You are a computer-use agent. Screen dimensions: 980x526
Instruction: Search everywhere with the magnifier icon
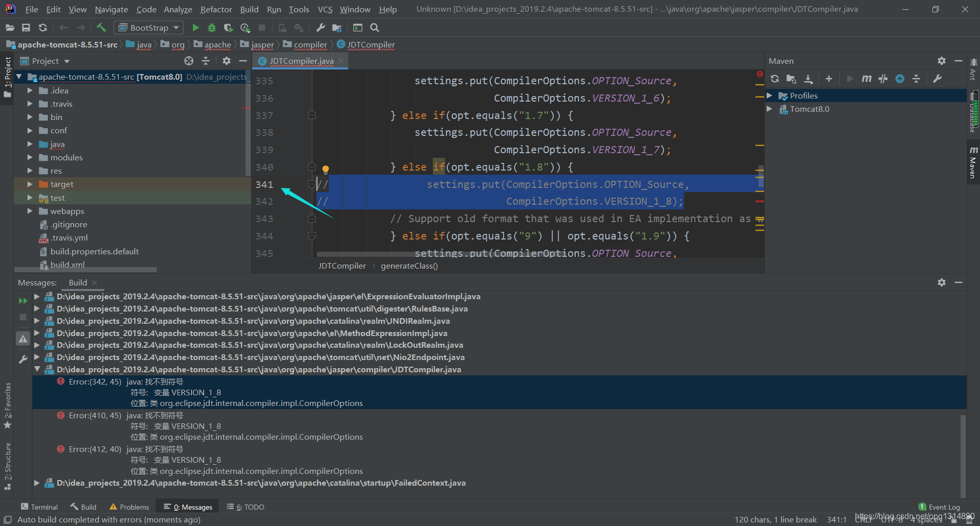point(375,28)
